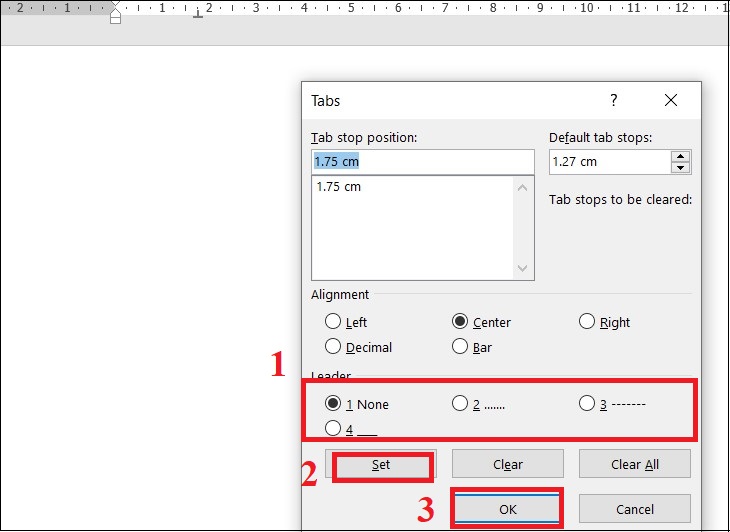This screenshot has width=730, height=532.
Task: Click the Clear All button
Action: 635,464
